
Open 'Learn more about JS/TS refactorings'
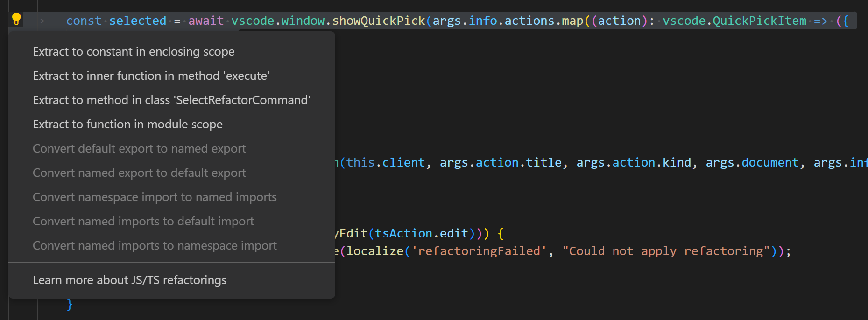coord(129,280)
